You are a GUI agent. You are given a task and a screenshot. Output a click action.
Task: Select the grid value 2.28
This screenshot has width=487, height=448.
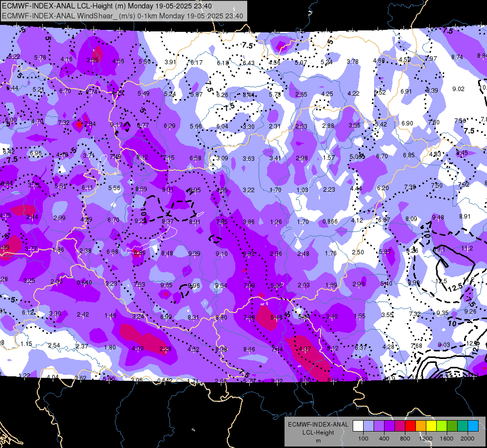tap(165, 349)
